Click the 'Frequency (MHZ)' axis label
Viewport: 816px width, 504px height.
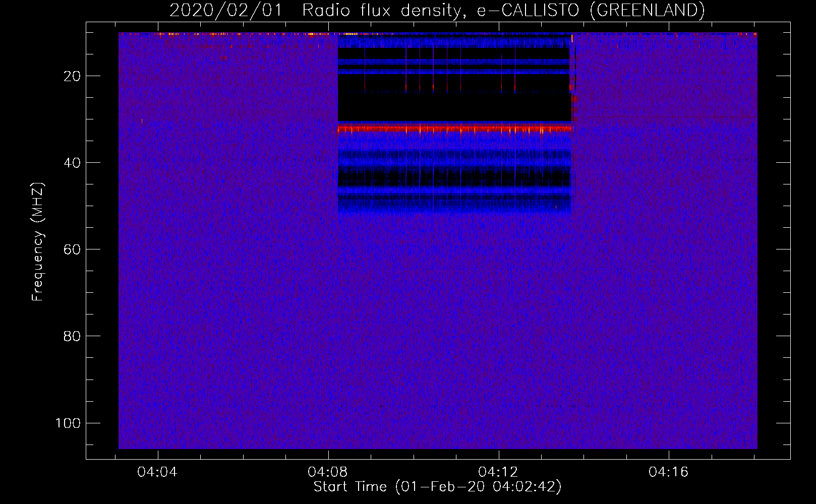point(38,242)
